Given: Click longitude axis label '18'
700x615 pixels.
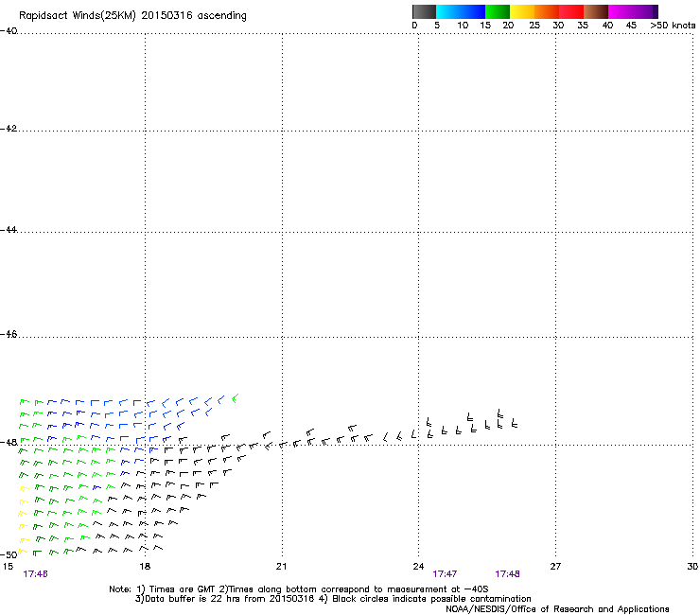Looking at the screenshot, I should tap(145, 567).
